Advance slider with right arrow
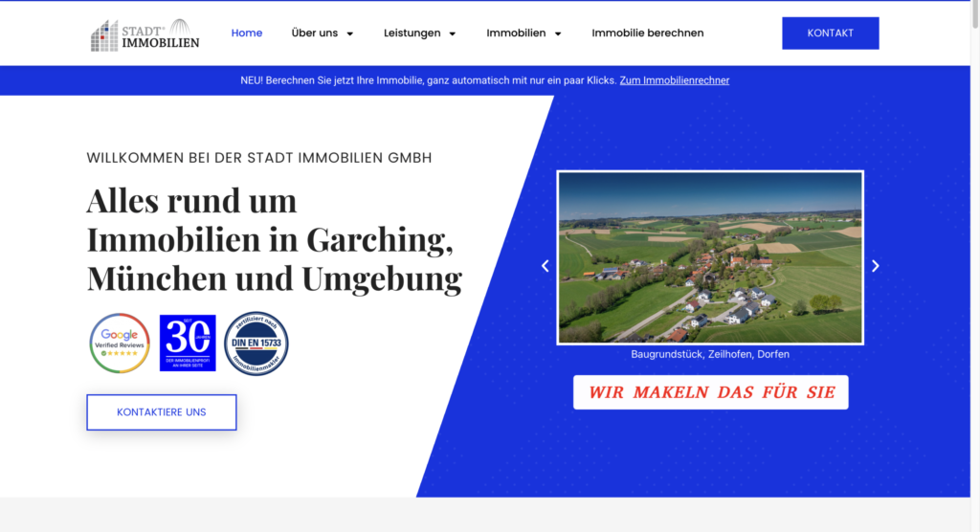This screenshot has height=532, width=980. [x=875, y=266]
